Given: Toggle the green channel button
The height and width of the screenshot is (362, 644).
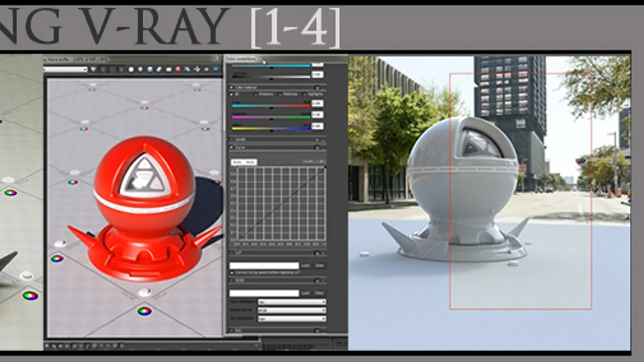Looking at the screenshot, I should 112,69.
